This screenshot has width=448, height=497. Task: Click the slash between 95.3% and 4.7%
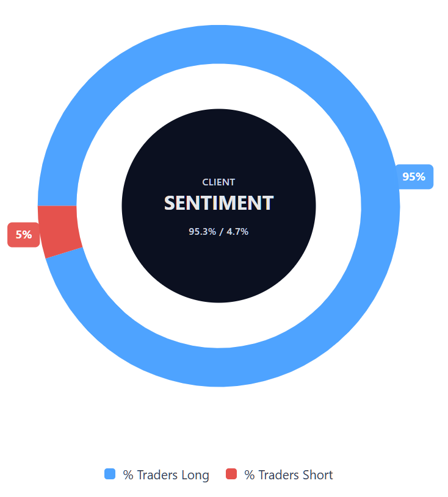221,232
